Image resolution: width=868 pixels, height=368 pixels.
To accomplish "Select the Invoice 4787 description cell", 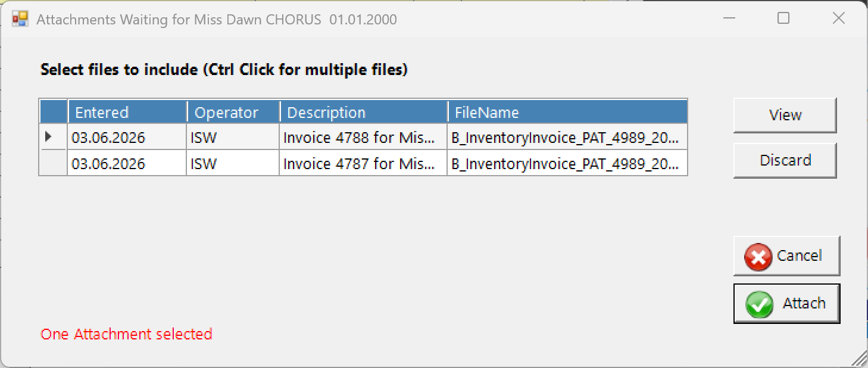I will coord(363,163).
